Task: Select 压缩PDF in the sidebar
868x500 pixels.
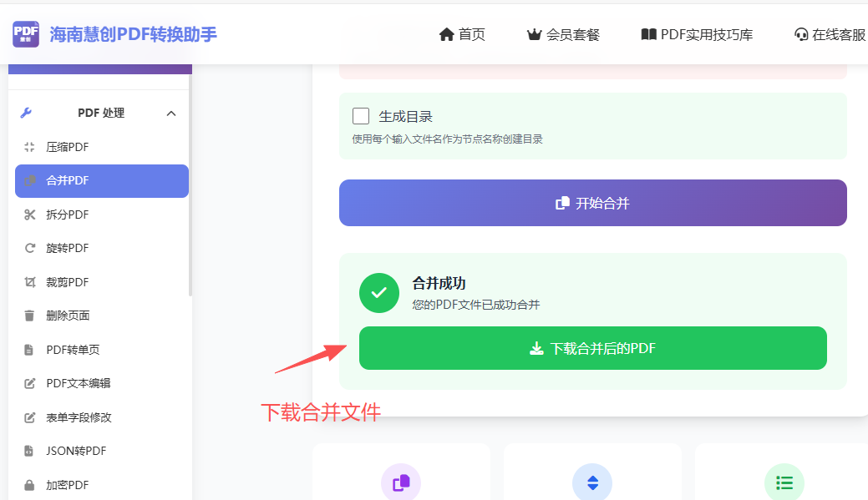Action: tap(102, 147)
